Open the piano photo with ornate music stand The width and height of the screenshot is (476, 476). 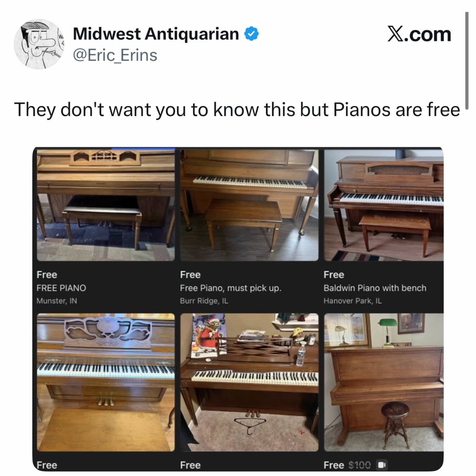click(106, 382)
